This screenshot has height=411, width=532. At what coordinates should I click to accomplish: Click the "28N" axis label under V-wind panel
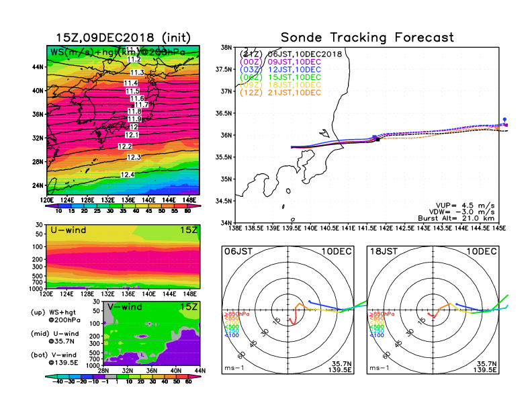103,370
